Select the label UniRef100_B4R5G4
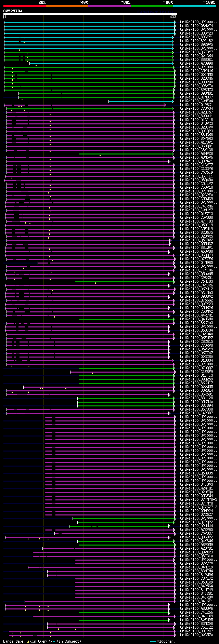The image size is (219, 644). point(196,586)
